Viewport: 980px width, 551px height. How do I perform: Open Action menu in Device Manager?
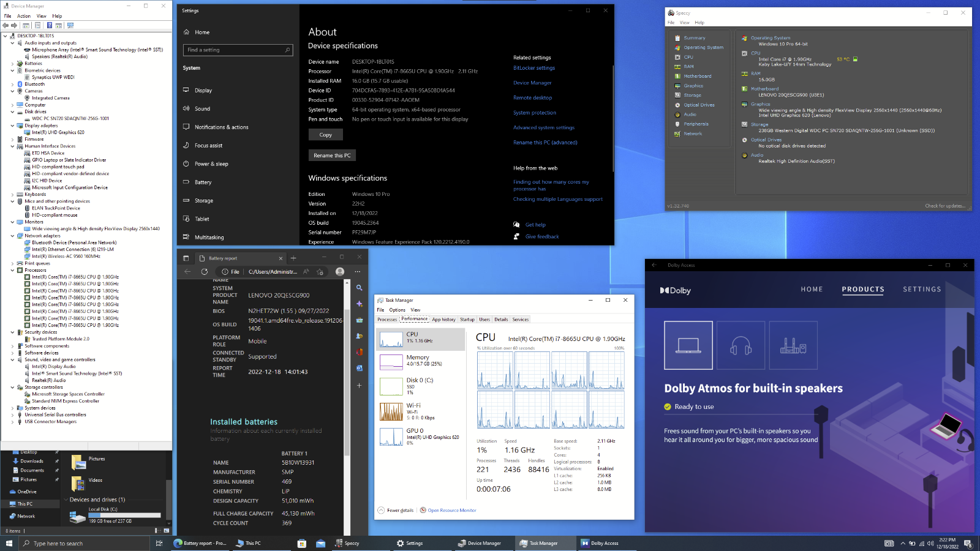tap(24, 16)
